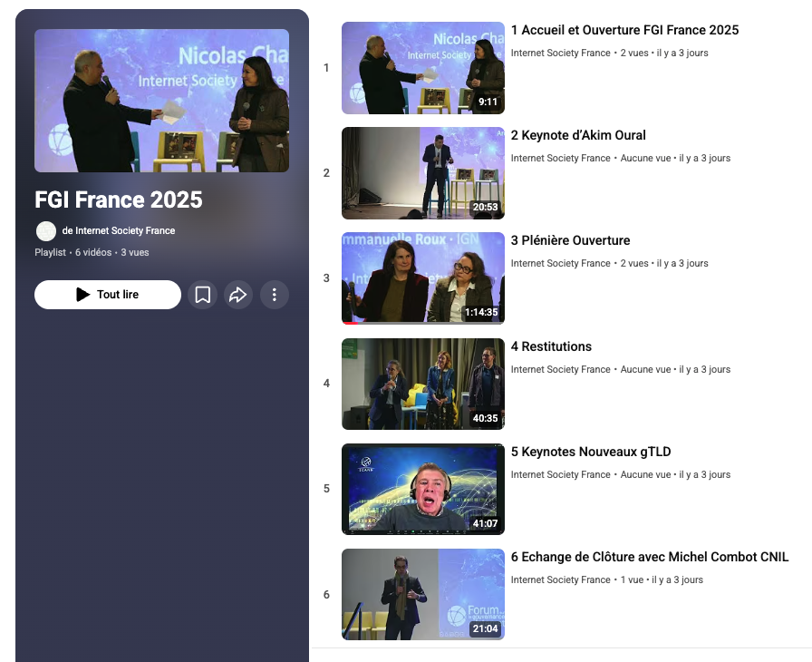
Task: Open '5 Keynotes Nouveaux gTLD' title link
Action: [x=591, y=453]
